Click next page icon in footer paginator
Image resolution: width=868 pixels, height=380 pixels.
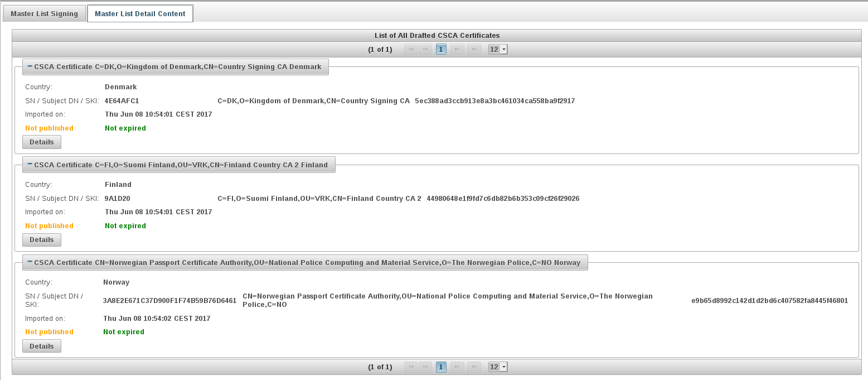coord(457,367)
